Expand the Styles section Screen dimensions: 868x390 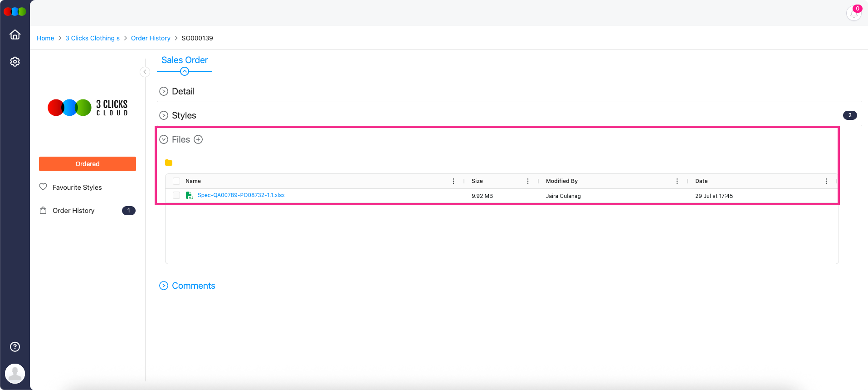(164, 115)
